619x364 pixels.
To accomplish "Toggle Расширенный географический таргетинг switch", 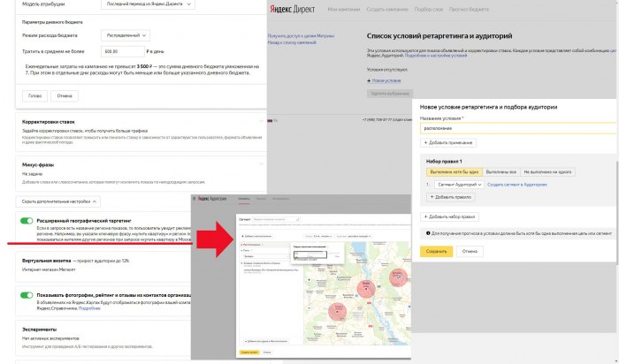I will pos(27,221).
